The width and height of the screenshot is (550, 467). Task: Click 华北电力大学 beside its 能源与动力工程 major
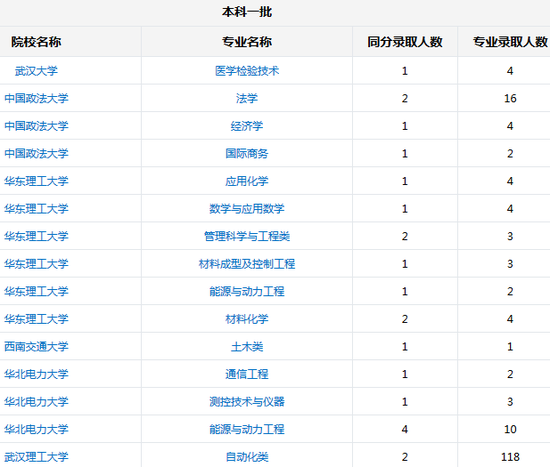coord(36,429)
